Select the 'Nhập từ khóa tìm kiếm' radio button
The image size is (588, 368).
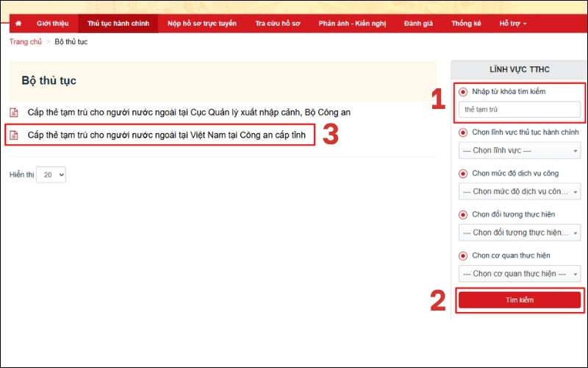(463, 92)
